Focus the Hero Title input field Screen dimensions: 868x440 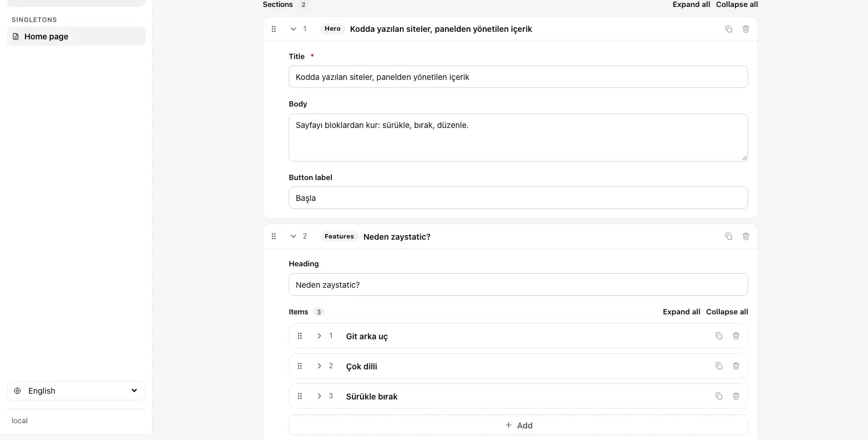click(x=518, y=76)
